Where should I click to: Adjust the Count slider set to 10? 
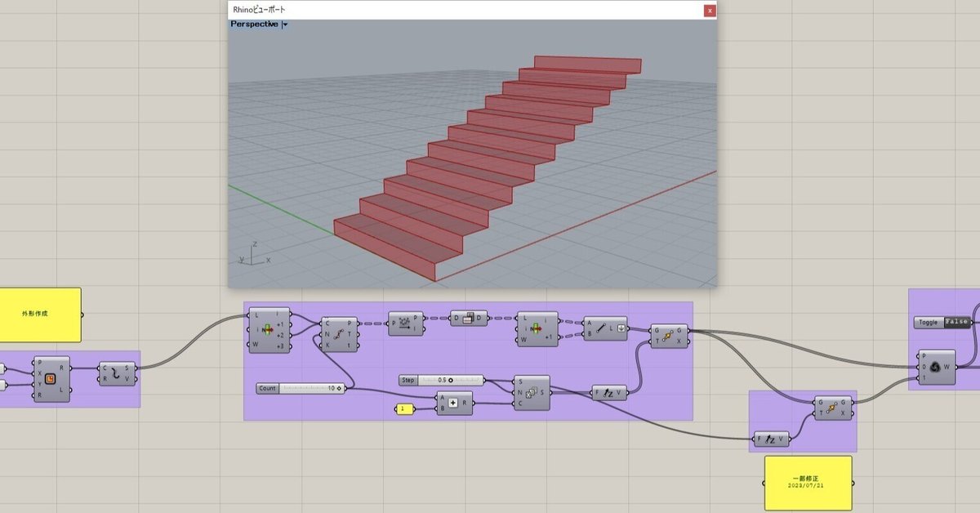click(312, 388)
